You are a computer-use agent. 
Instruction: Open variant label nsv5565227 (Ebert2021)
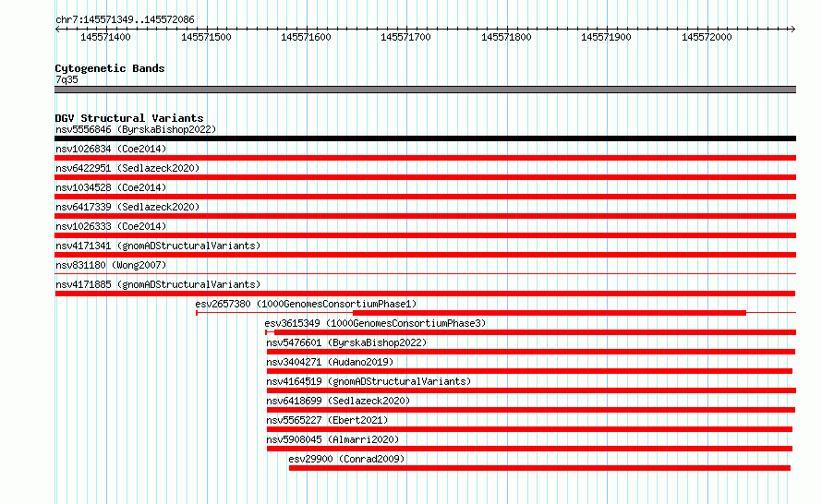point(327,420)
